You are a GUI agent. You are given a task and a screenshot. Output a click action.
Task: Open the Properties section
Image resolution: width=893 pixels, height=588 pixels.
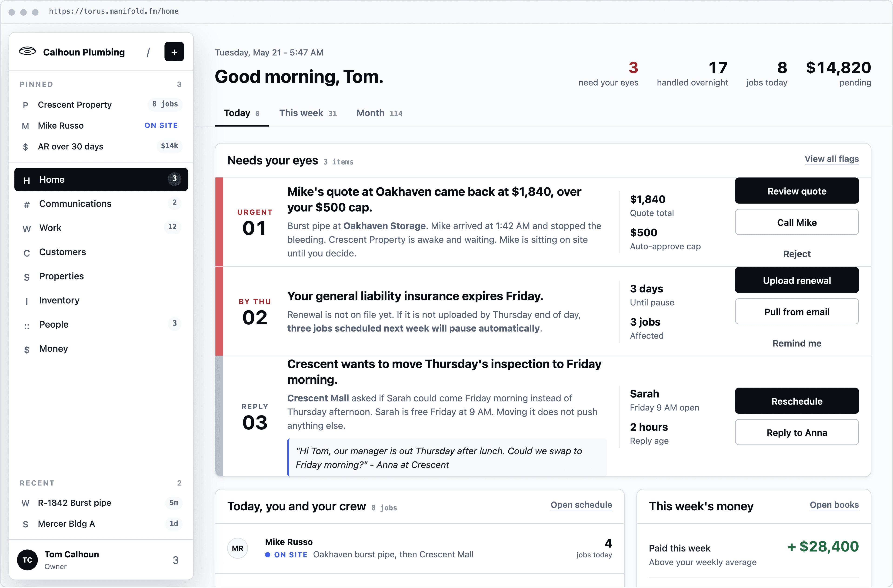pos(101,276)
